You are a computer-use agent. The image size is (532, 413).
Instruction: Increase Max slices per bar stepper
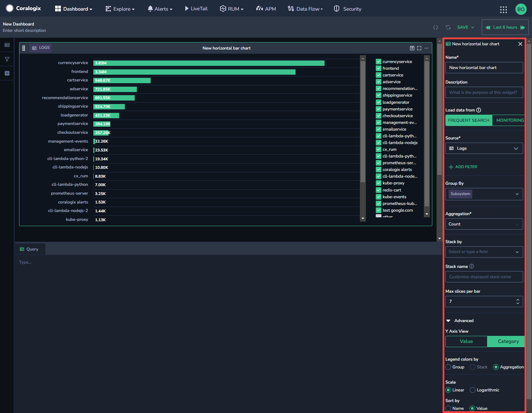[518, 299]
